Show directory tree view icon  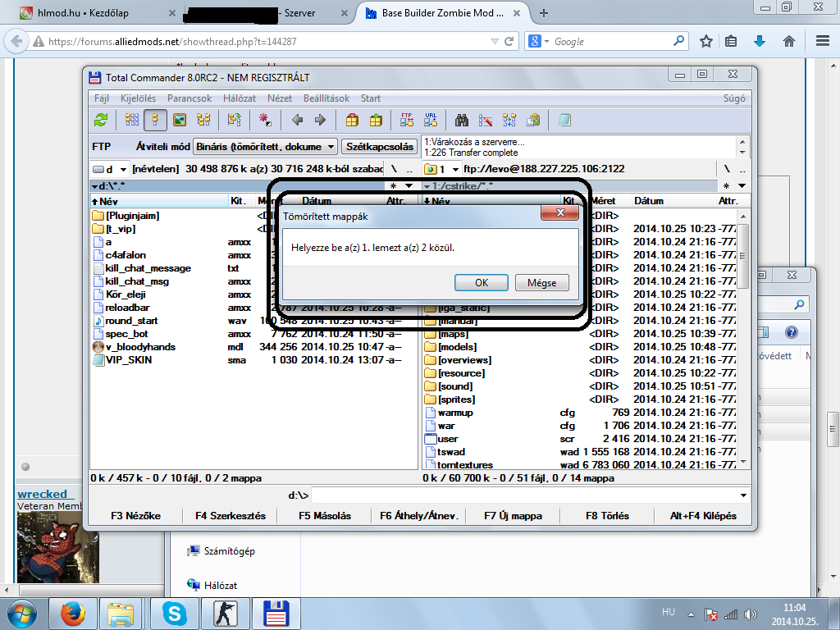(203, 120)
